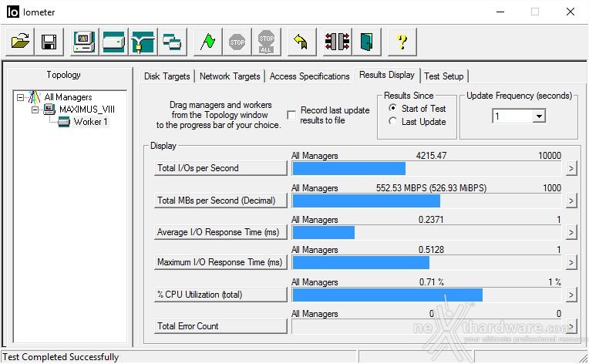Close the Iometer window
The height and width of the screenshot is (364, 589).
coord(570,12)
